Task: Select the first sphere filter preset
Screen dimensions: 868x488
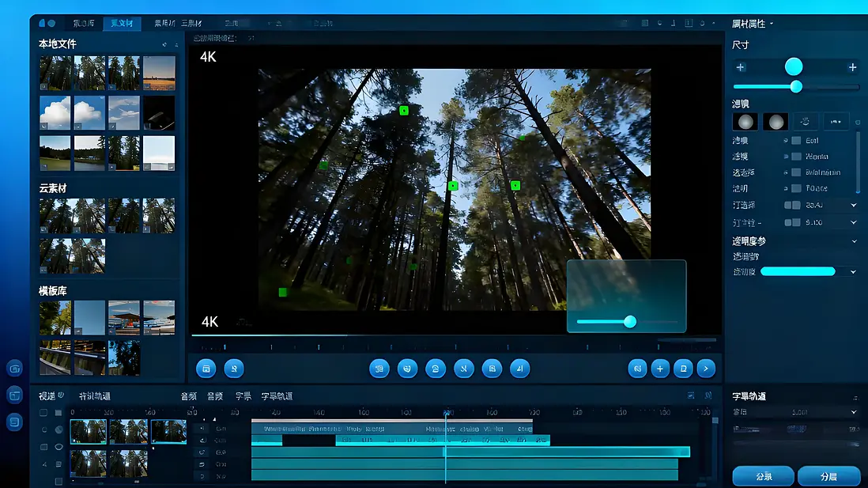Action: 745,122
